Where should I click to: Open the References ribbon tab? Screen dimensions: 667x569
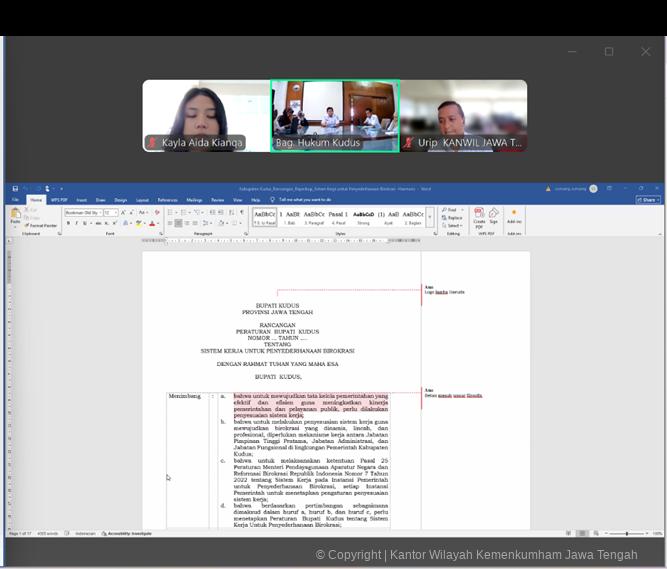(x=167, y=200)
